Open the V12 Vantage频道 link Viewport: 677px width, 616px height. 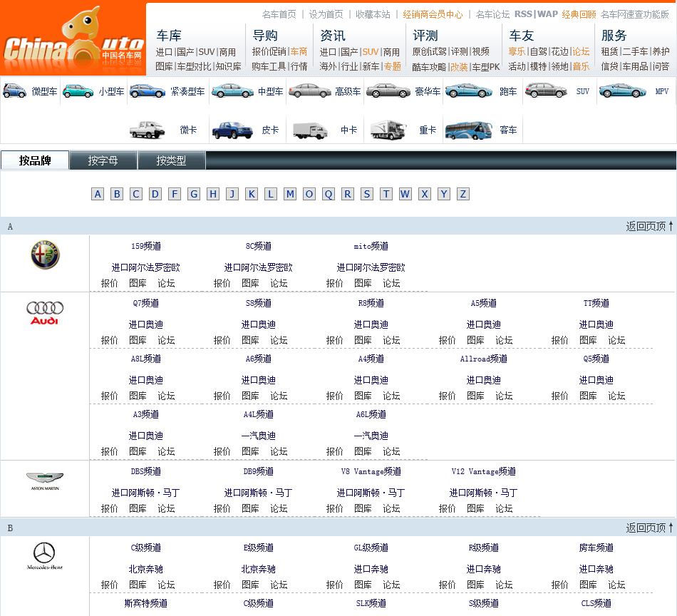484,472
